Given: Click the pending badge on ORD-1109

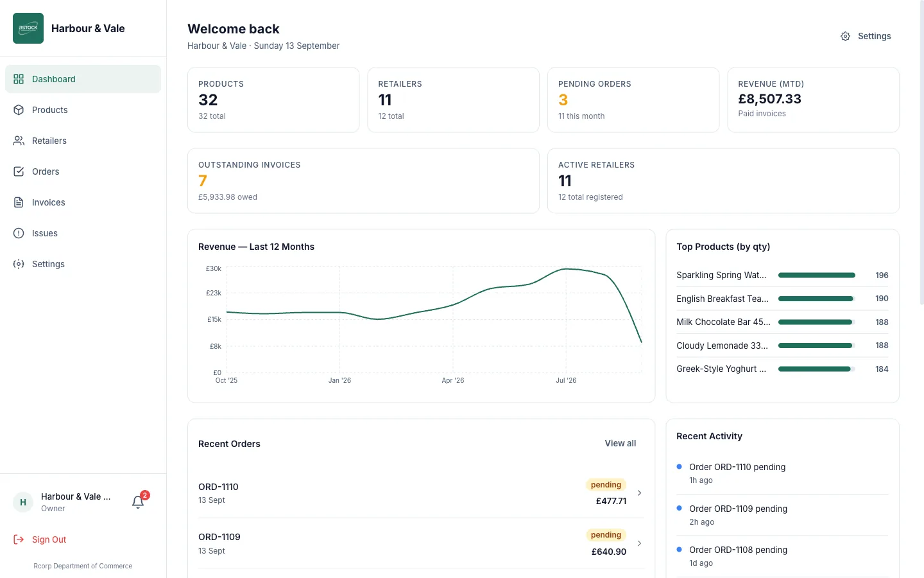Looking at the screenshot, I should 606,535.
